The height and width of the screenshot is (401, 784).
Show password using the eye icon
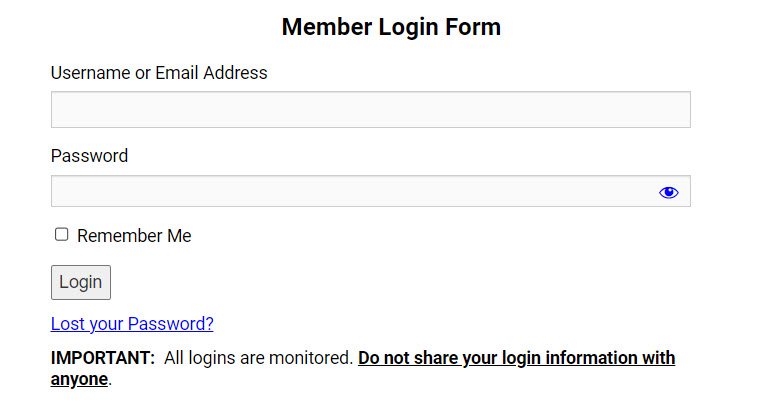click(669, 192)
